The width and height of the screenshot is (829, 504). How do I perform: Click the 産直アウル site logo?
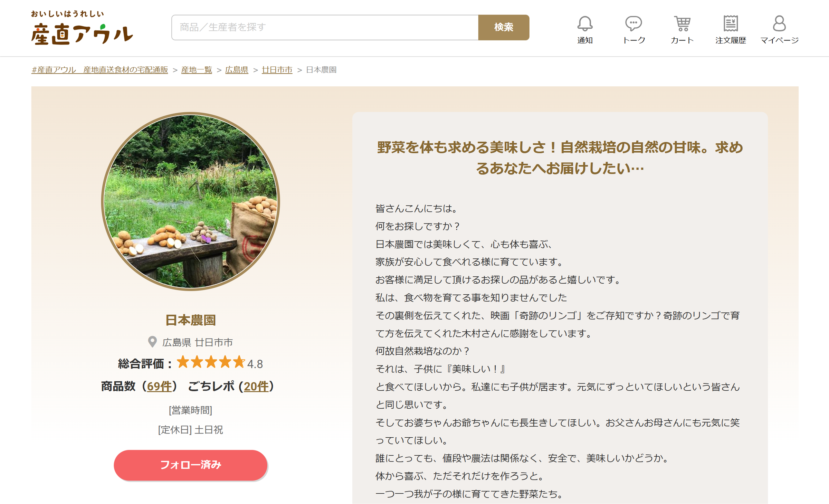82,28
